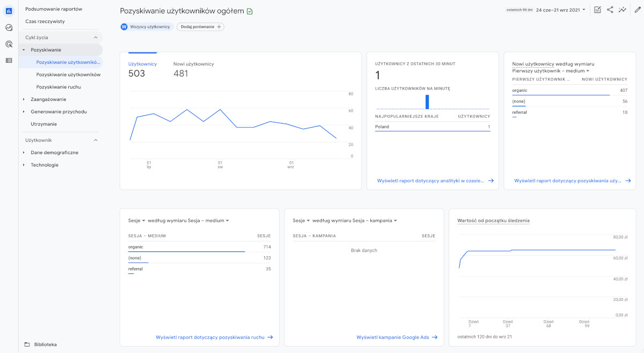Image resolution: width=644 pixels, height=353 pixels.
Task: Click the share report icon
Action: [610, 10]
